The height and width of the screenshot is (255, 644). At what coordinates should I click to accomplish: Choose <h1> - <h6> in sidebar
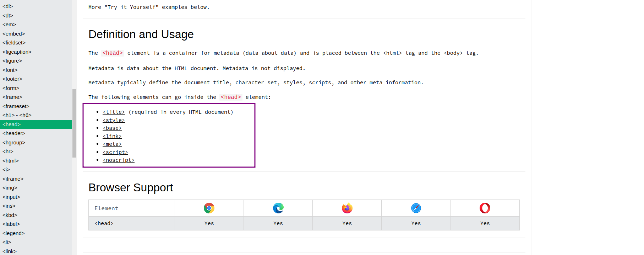click(17, 115)
